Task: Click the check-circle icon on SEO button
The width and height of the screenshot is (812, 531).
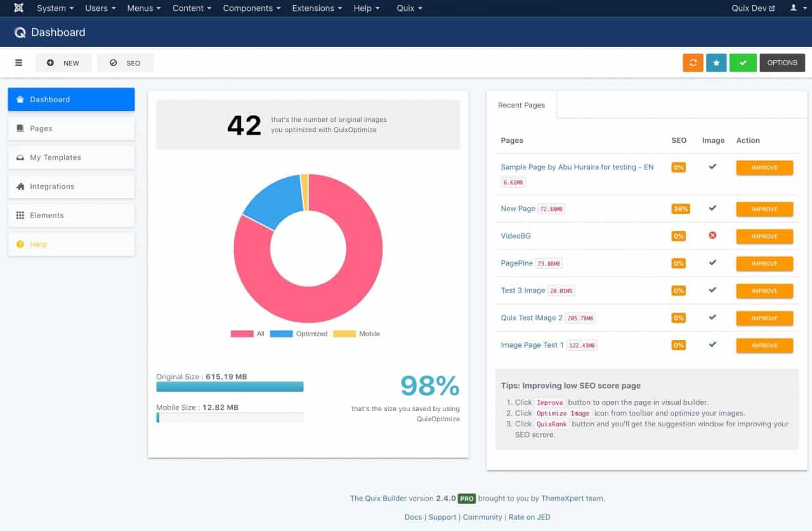Action: pos(114,63)
